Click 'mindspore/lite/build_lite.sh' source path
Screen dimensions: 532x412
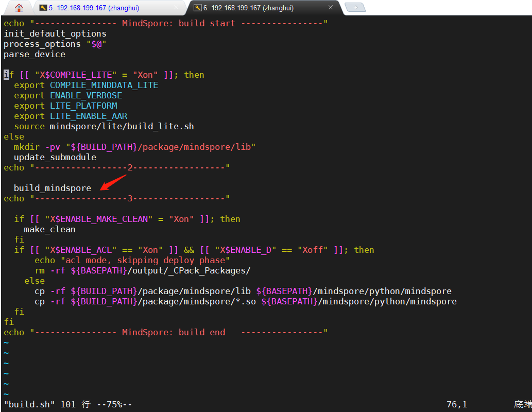[x=122, y=126]
